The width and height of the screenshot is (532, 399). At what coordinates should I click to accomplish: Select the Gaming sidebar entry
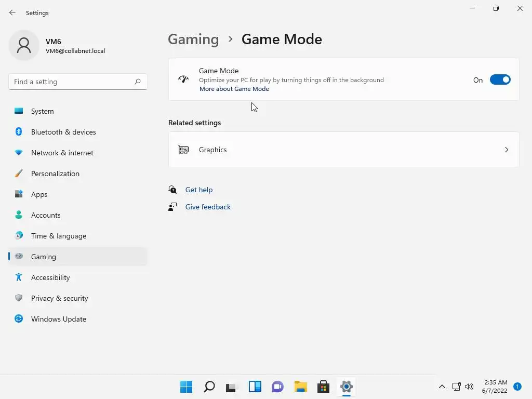tap(78, 256)
